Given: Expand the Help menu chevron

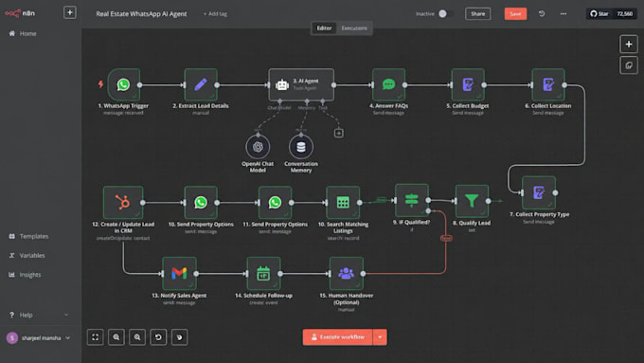Looking at the screenshot, I should pos(66,315).
